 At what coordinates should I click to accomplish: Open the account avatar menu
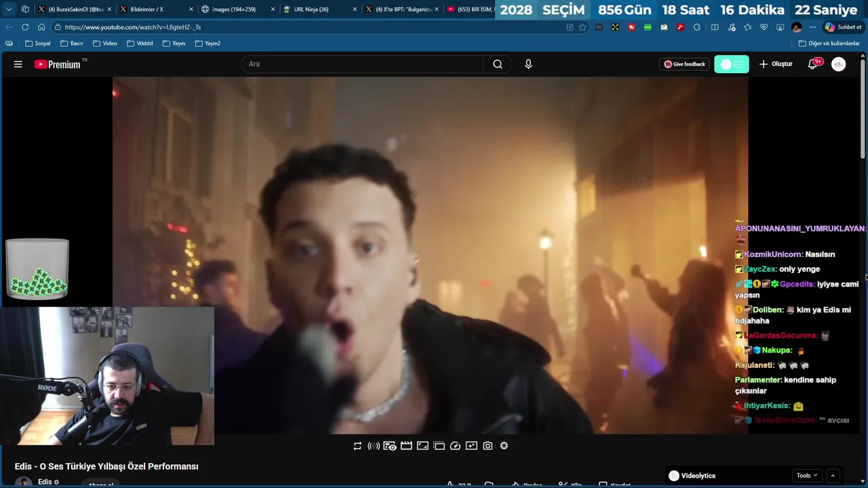point(839,64)
